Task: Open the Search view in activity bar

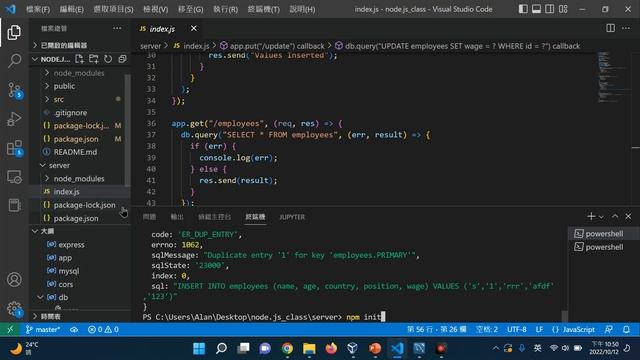Action: 14,61
